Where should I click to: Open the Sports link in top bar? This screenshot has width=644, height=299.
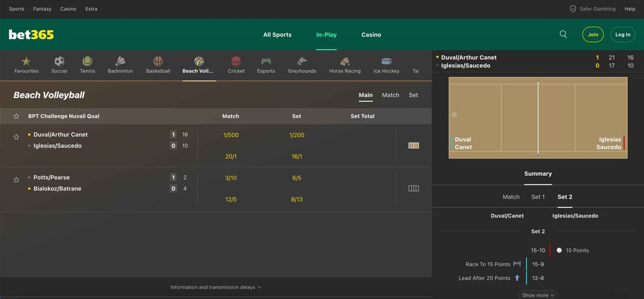pyautogui.click(x=17, y=9)
